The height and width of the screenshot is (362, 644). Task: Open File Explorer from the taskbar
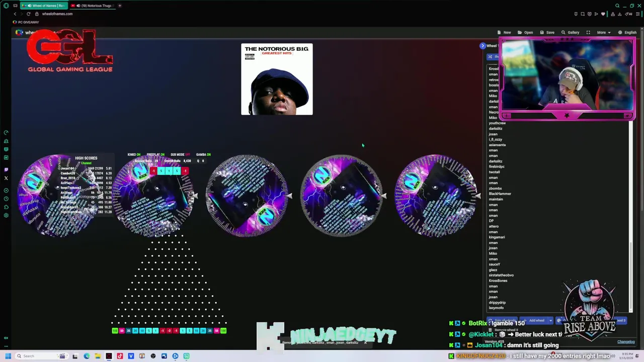pos(98,356)
